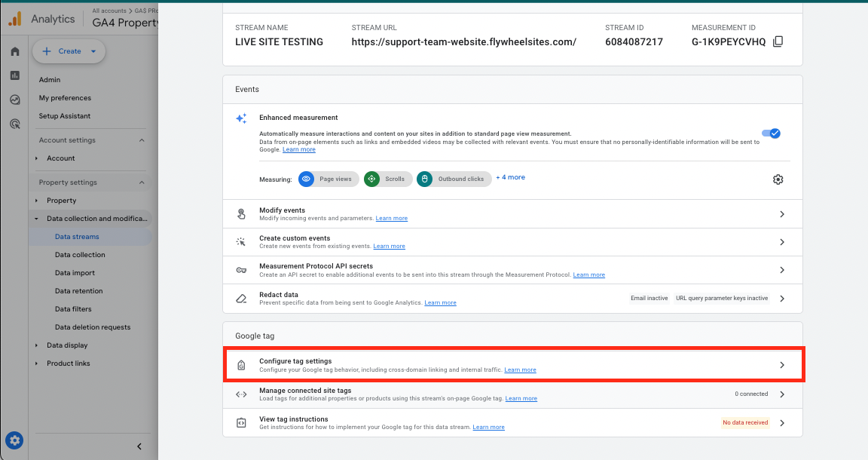
Task: Open Configure tag settings row chevron
Action: (x=782, y=365)
